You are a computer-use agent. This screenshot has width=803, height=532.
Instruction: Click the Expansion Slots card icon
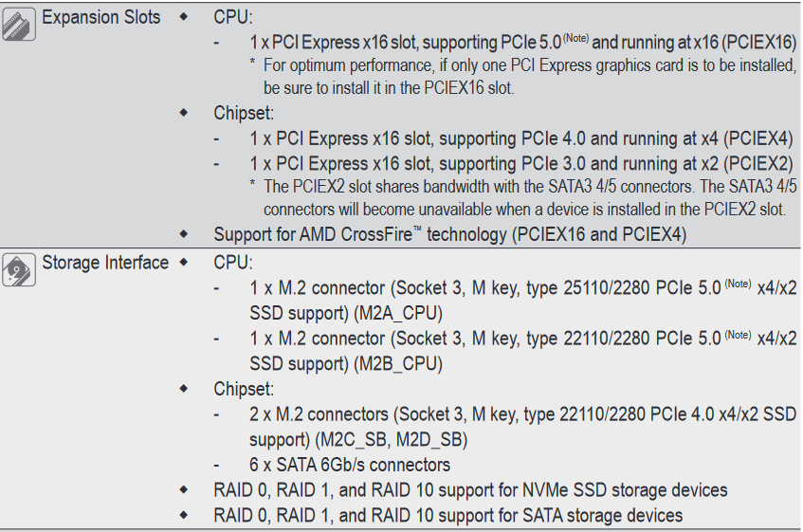pyautogui.click(x=18, y=24)
